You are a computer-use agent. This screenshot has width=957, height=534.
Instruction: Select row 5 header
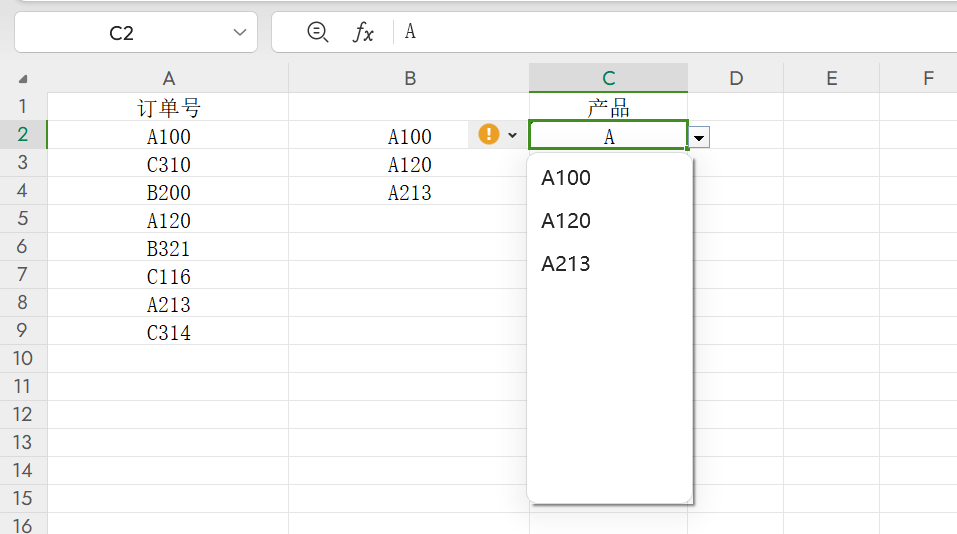23,218
